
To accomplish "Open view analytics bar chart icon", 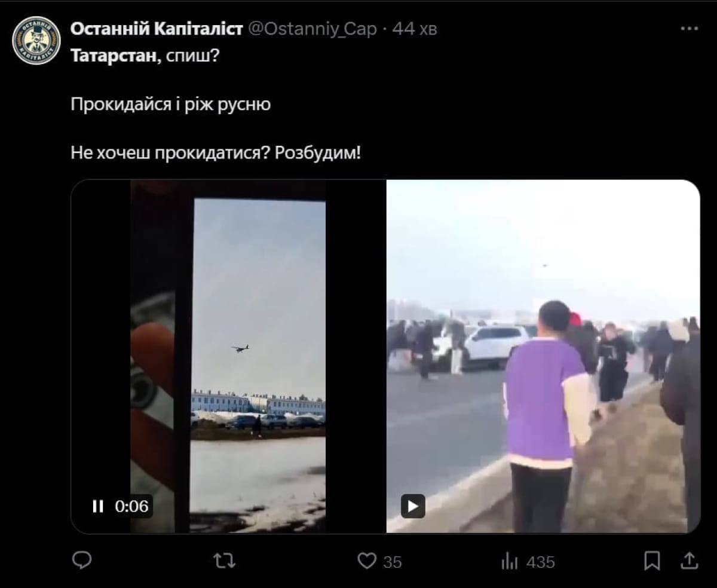I will click(x=509, y=561).
